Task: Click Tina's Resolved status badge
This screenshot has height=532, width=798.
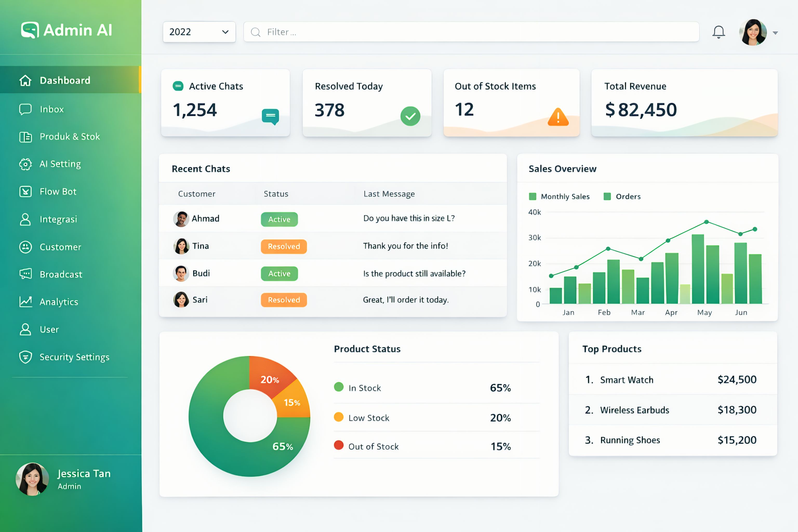Action: click(284, 246)
